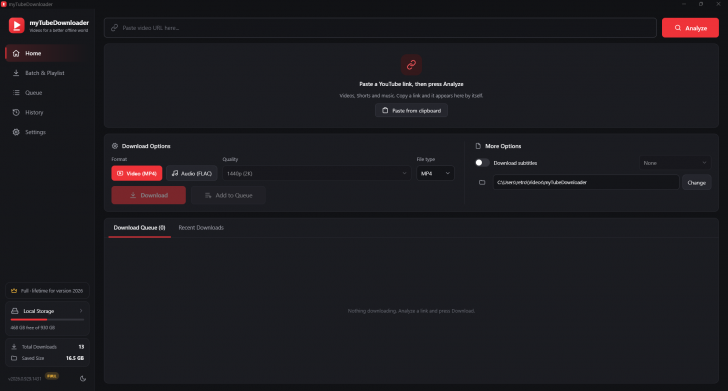Click Change folder button

pos(696,182)
